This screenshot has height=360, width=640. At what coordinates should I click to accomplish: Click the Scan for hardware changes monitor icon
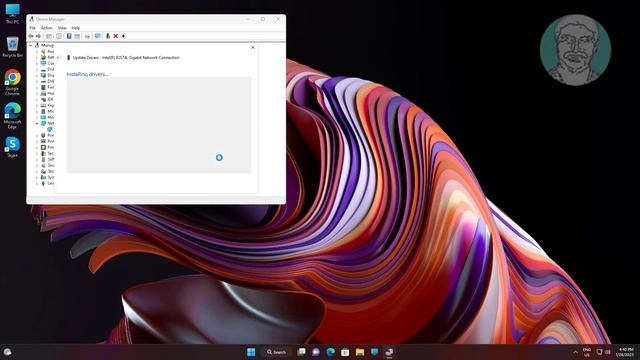(x=98, y=36)
